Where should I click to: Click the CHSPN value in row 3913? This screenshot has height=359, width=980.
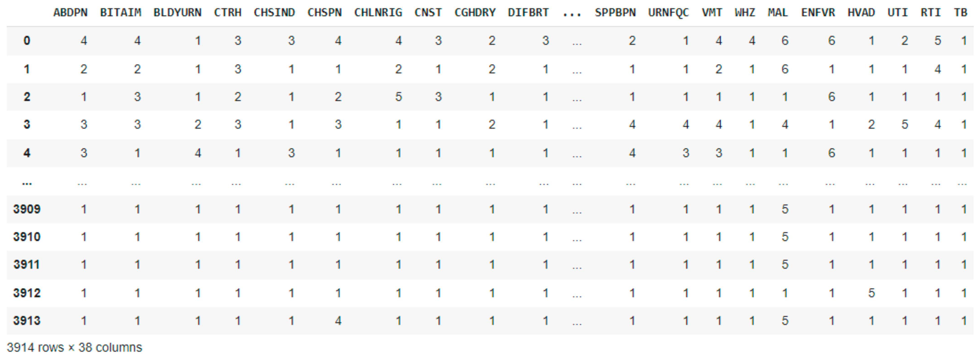click(338, 321)
